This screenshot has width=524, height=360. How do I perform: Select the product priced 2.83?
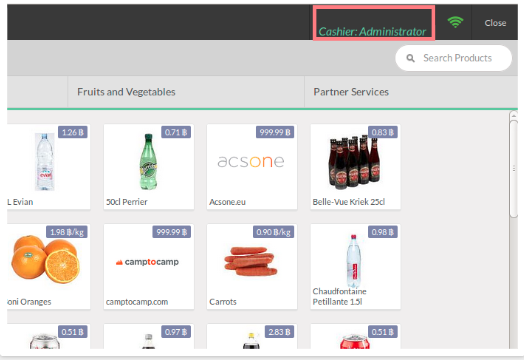(252, 336)
